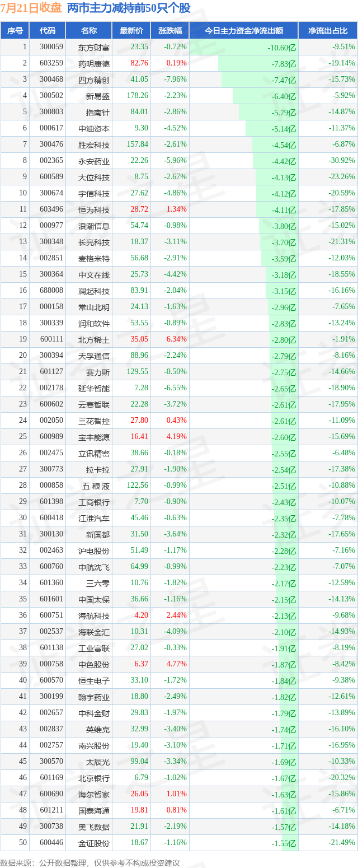The width and height of the screenshot is (358, 868).
Task: Click the name 赛力斯
Action: [97, 372]
